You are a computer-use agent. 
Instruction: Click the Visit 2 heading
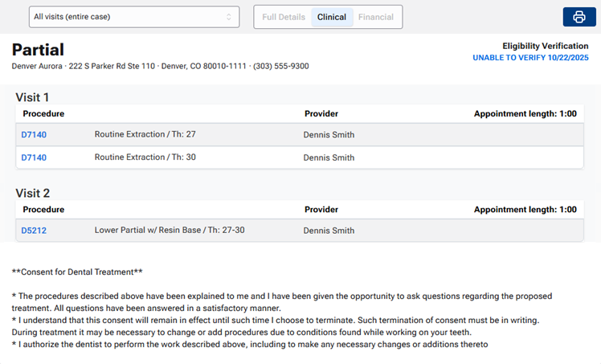[33, 193]
